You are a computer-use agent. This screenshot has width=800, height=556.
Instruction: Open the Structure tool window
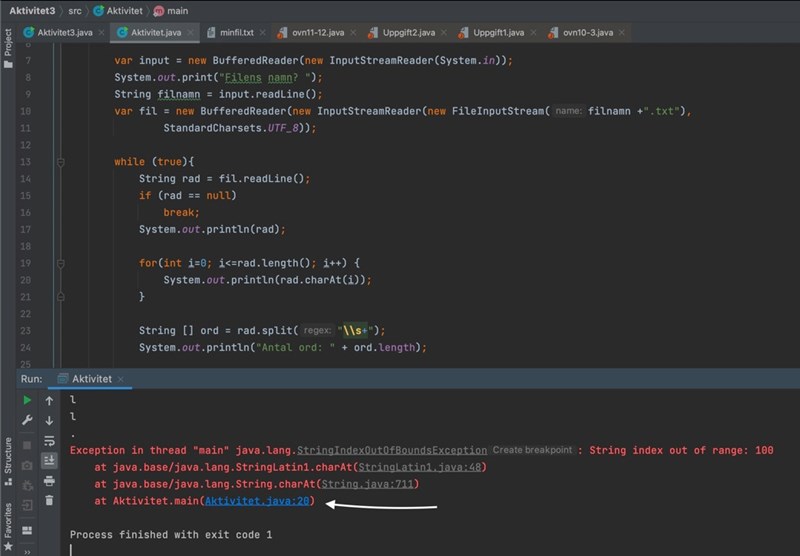pos(8,453)
